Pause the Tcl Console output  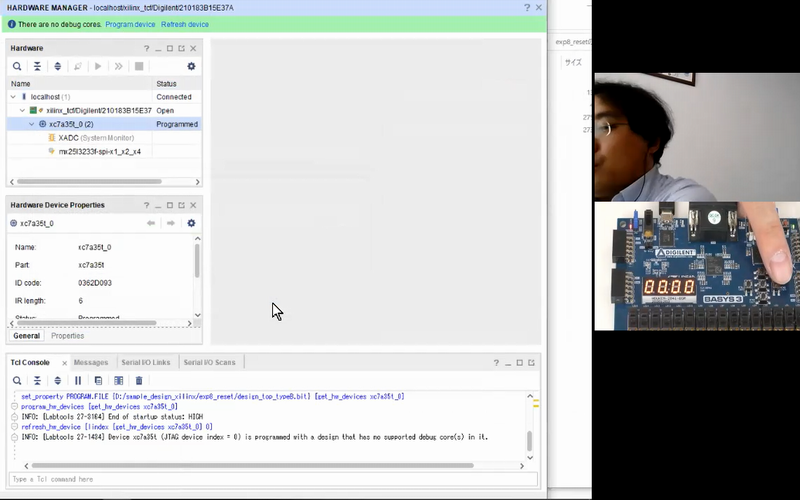pos(78,380)
